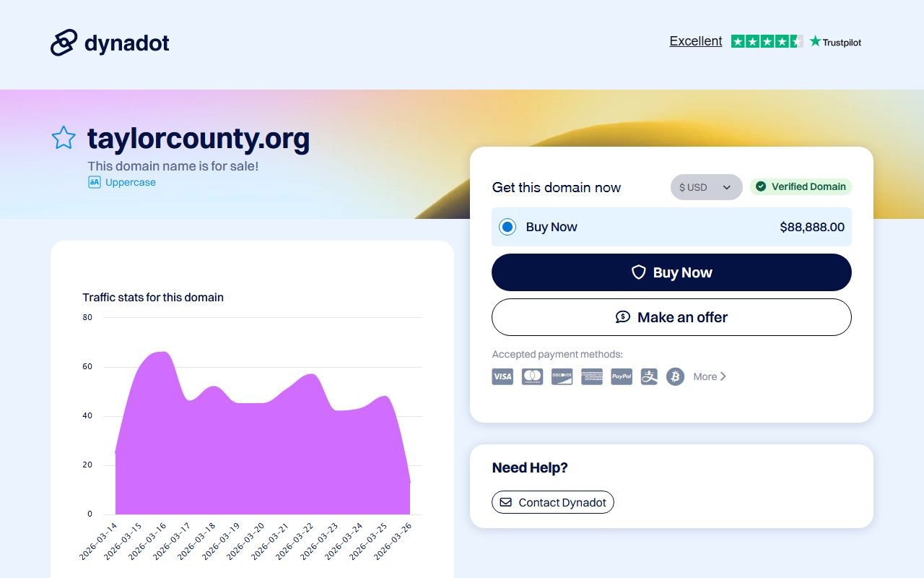The width and height of the screenshot is (924, 578).
Task: Click the Bitcoin payment icon
Action: click(x=675, y=376)
